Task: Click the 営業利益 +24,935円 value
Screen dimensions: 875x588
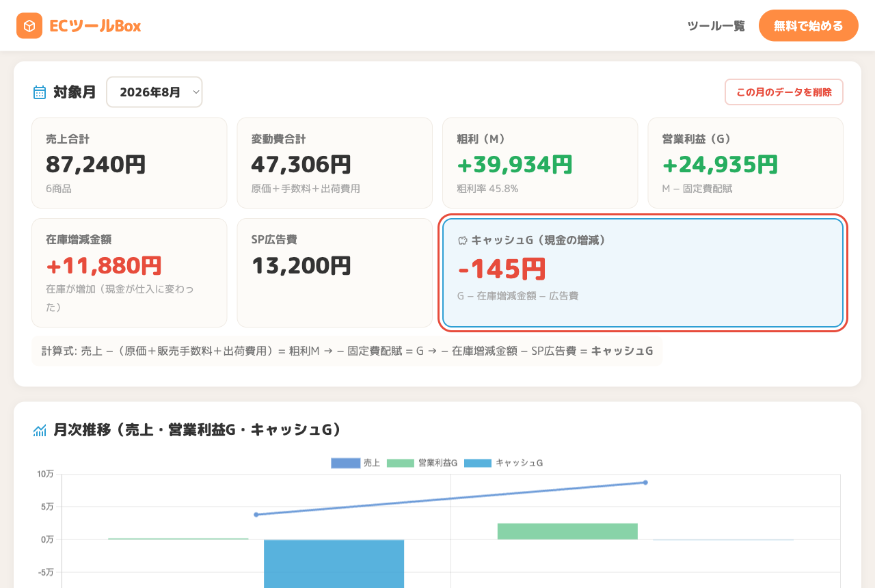Action: click(721, 165)
